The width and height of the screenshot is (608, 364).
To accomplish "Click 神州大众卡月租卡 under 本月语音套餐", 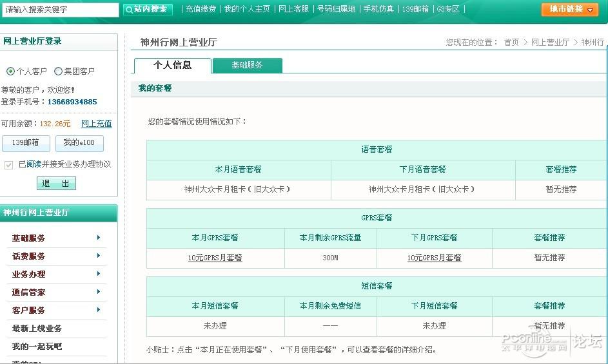I will click(237, 189).
